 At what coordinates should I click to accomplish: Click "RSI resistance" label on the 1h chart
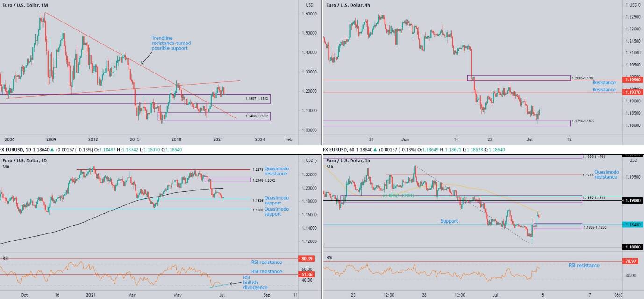(584, 265)
